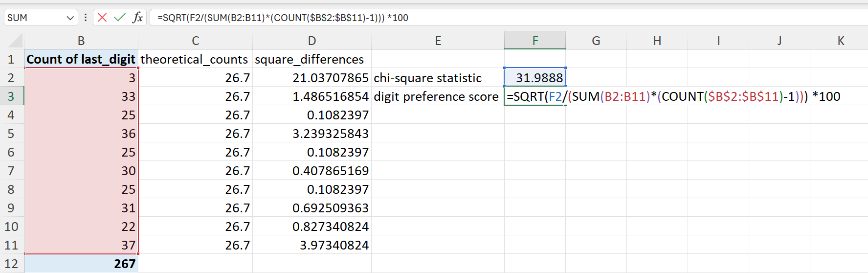
Task: Click inside the Name Box showing SUM
Action: [x=34, y=18]
